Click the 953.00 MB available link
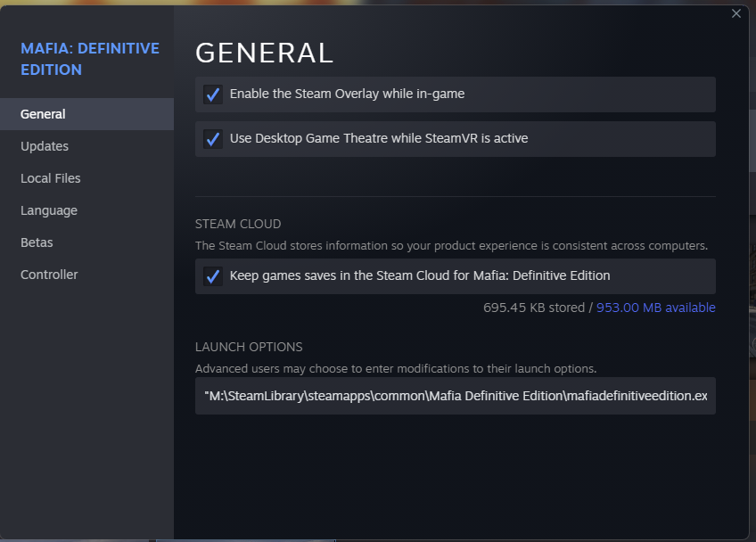The width and height of the screenshot is (756, 542). [x=656, y=308]
